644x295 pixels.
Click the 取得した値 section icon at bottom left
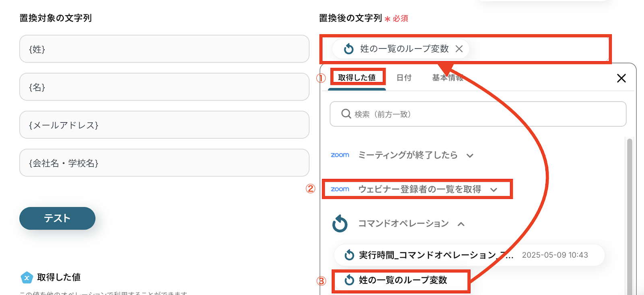27,277
